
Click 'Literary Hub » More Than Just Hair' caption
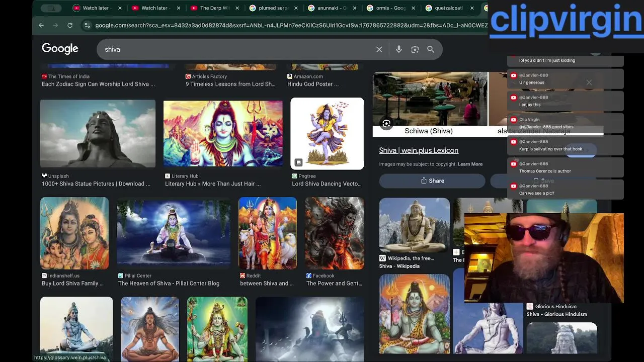coord(213,184)
